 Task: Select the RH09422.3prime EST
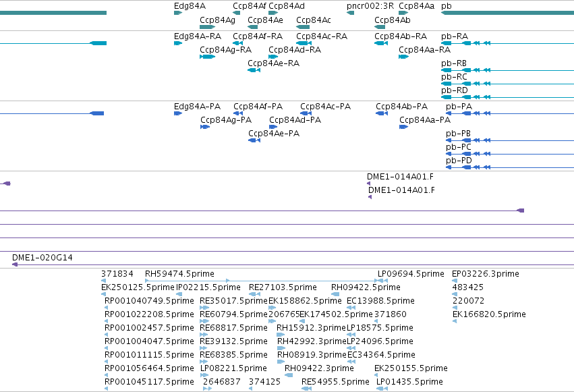[x=289, y=375]
